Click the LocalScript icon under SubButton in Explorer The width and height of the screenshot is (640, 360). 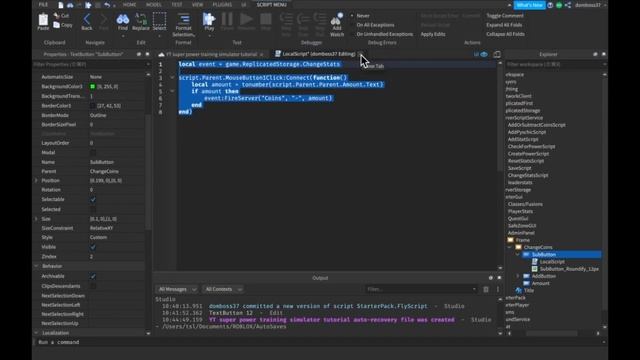535,262
